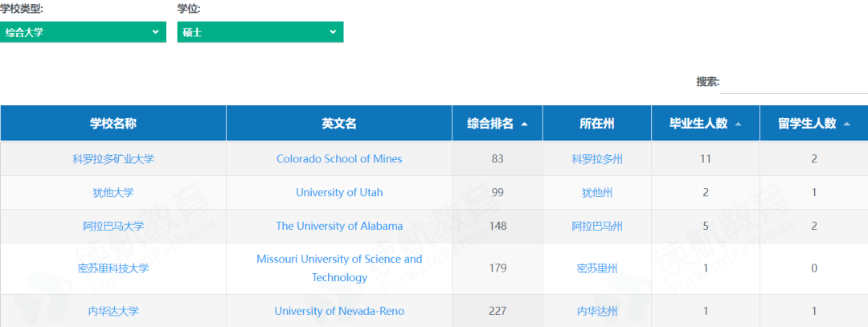Screen dimensions: 868x327
Task: Open the 犹他大学 link
Action: (113, 193)
